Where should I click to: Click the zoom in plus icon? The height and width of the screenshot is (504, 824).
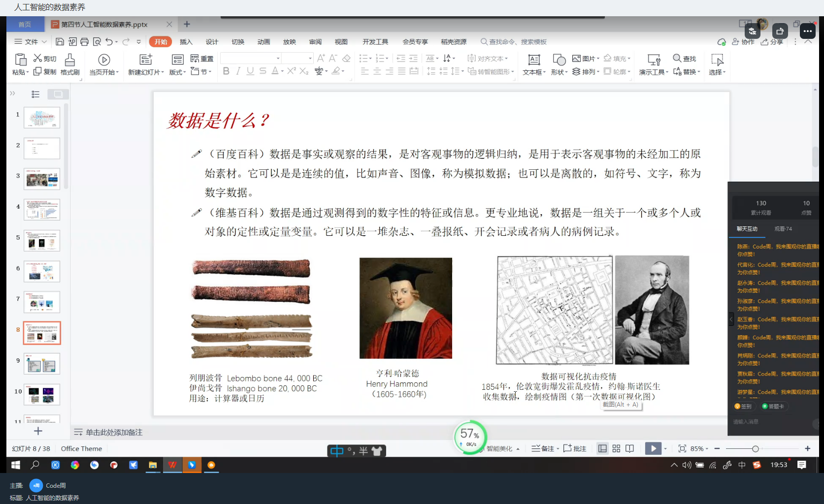pos(808,448)
